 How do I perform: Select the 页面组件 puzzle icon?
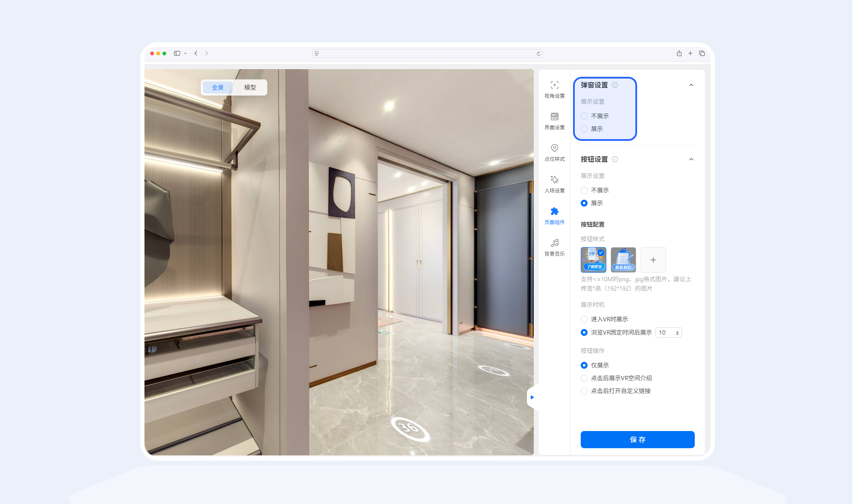[554, 212]
